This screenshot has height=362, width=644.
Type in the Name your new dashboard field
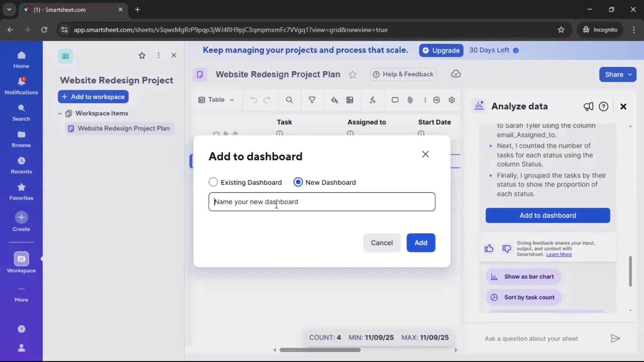click(322, 202)
